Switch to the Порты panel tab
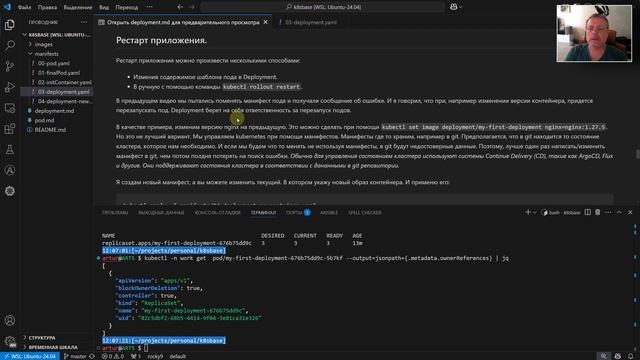This screenshot has width=640, height=360. pos(298,213)
